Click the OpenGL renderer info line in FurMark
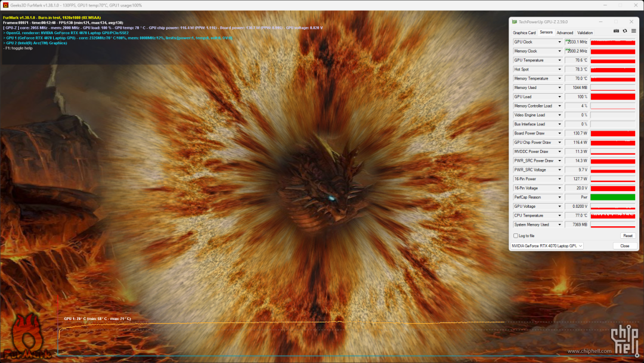Viewport: 644px width, 363px height. 66,33
